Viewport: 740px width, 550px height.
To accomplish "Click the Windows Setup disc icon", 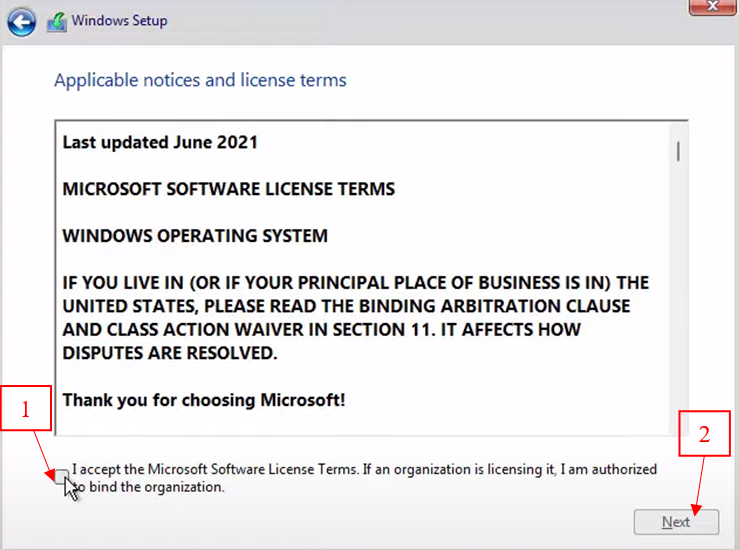I will [x=57, y=20].
